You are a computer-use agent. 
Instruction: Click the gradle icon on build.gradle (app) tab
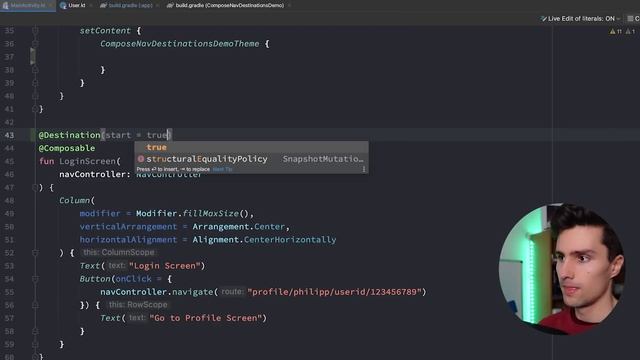103,5
